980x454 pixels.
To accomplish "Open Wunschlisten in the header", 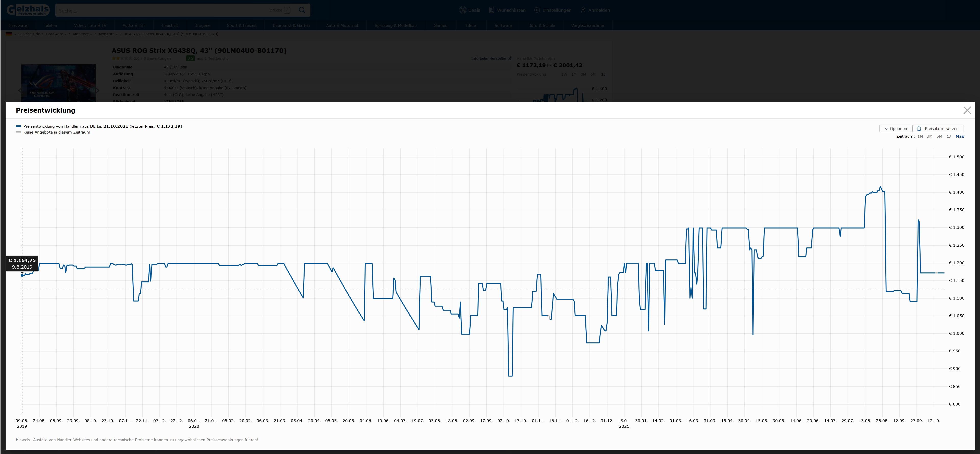I will point(507,10).
